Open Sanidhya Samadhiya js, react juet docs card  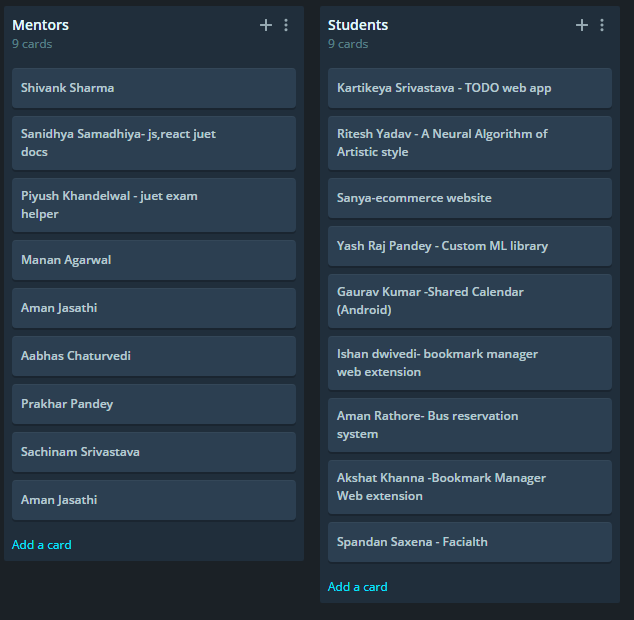(154, 143)
